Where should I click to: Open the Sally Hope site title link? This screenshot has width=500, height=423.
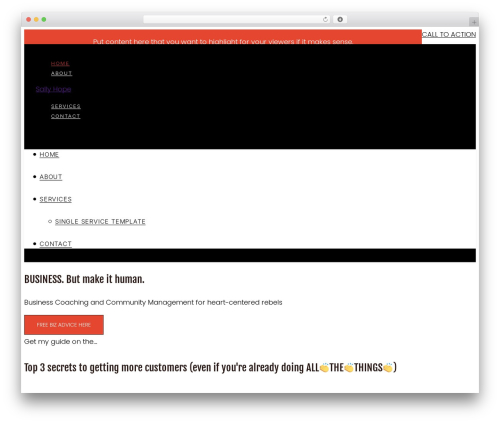[53, 89]
